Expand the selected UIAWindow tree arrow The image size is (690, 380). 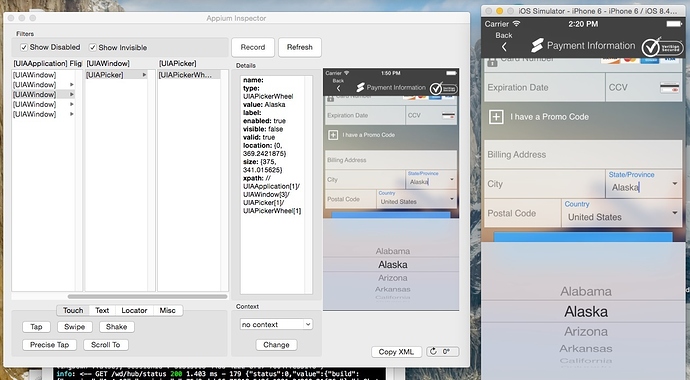pyautogui.click(x=72, y=95)
